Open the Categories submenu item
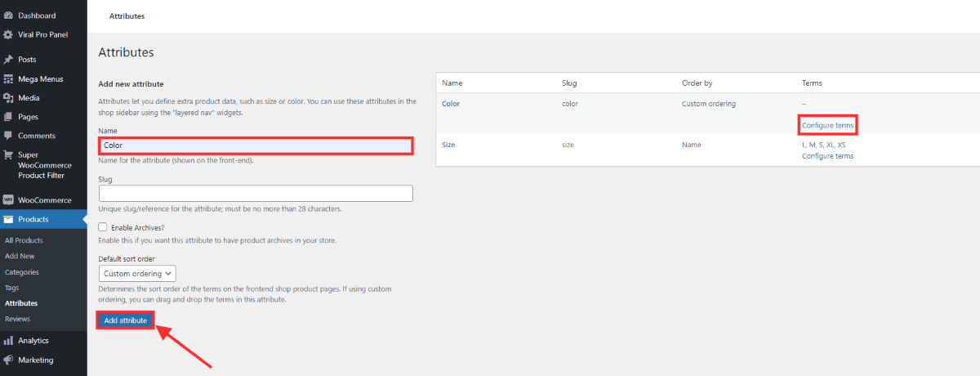This screenshot has height=376, width=980. tap(21, 272)
